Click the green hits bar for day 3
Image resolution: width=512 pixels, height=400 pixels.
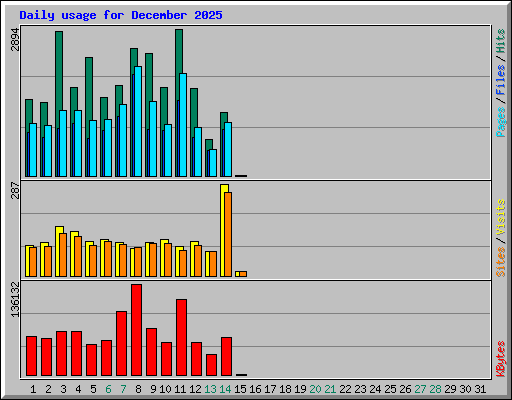[59, 71]
